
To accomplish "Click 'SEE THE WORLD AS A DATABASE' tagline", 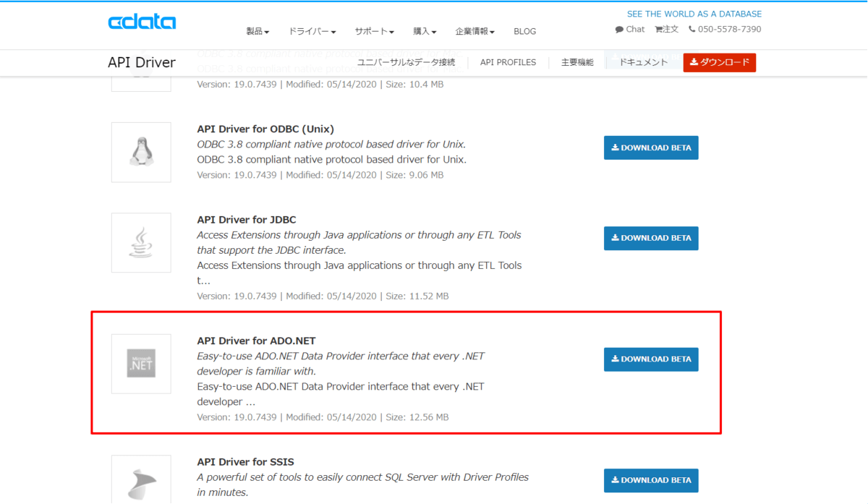I will click(x=694, y=14).
